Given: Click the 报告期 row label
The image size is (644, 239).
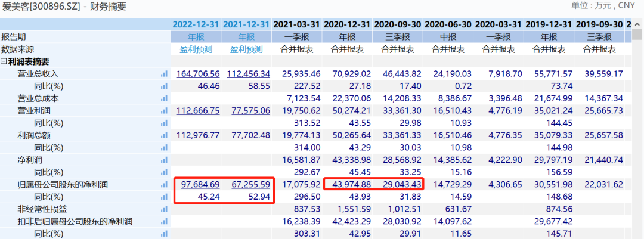Looking at the screenshot, I should click(14, 37).
